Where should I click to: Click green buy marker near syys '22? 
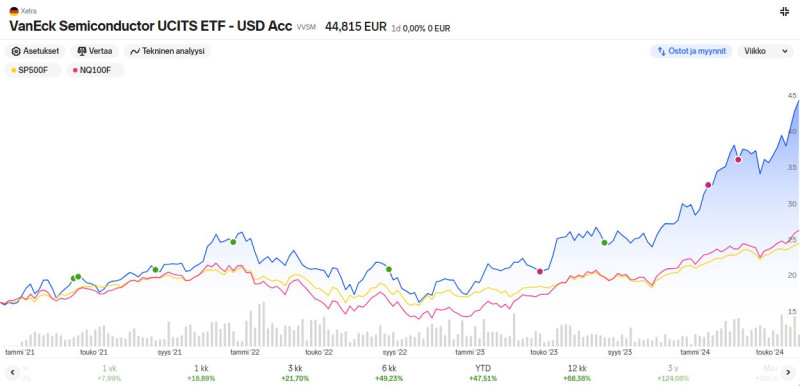tap(389, 269)
